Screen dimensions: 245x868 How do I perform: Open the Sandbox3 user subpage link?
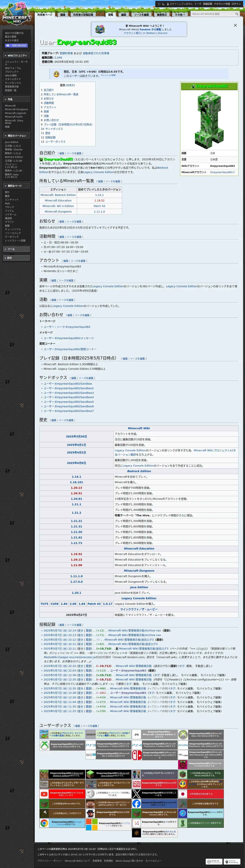69,393
